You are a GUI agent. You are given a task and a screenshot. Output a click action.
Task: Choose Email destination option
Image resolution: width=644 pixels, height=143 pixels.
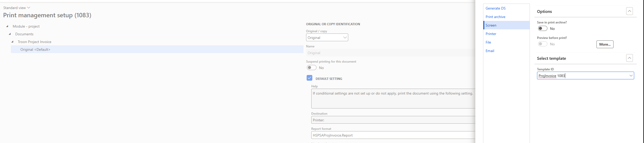pos(490,51)
